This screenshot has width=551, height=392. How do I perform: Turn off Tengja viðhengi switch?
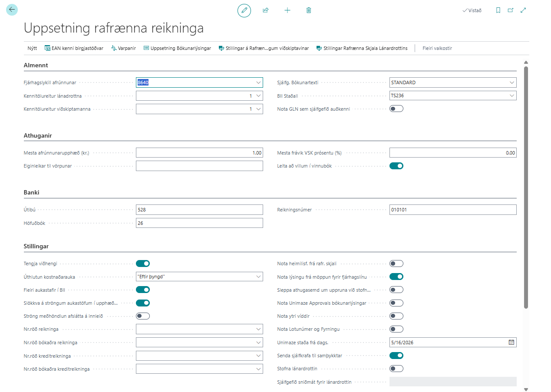(x=143, y=263)
